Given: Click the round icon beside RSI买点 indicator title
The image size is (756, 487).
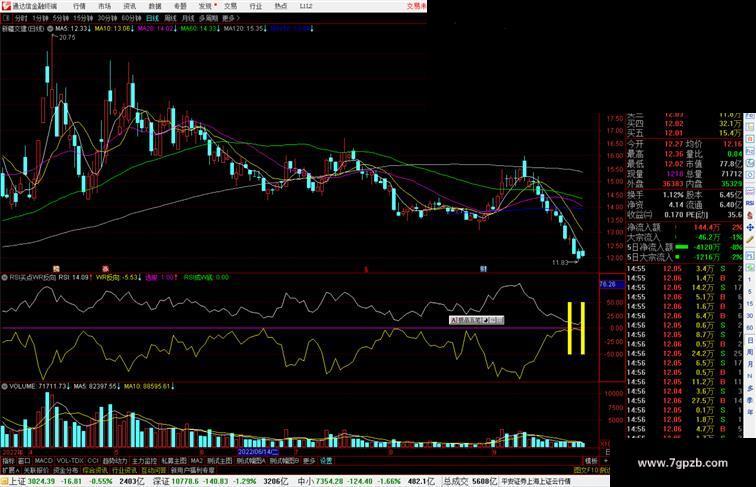Looking at the screenshot, I should 4,278.
